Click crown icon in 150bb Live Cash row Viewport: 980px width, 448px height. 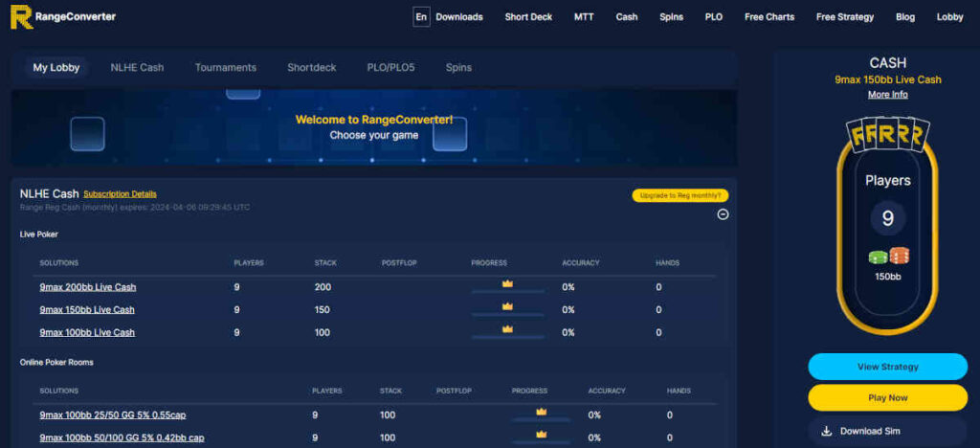tap(507, 306)
